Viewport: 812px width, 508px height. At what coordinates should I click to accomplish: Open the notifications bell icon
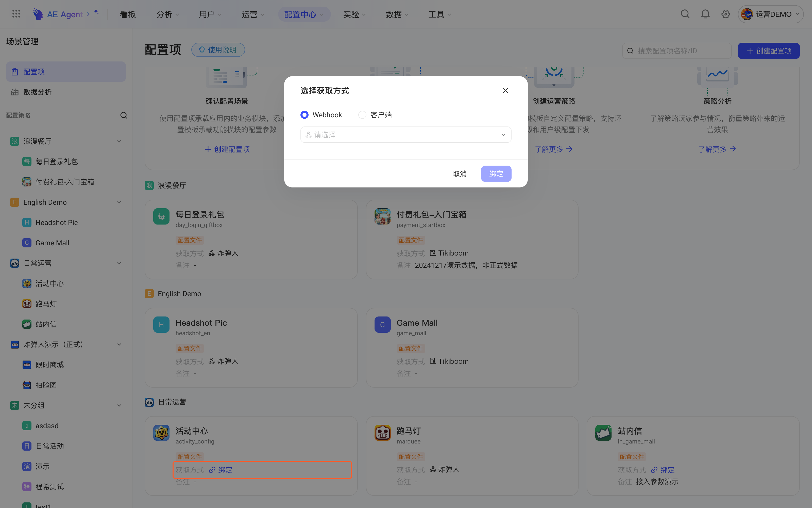click(x=705, y=14)
